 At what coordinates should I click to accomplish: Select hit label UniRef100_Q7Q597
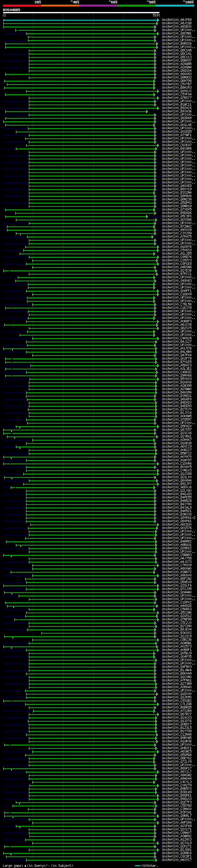pyautogui.click(x=177, y=419)
